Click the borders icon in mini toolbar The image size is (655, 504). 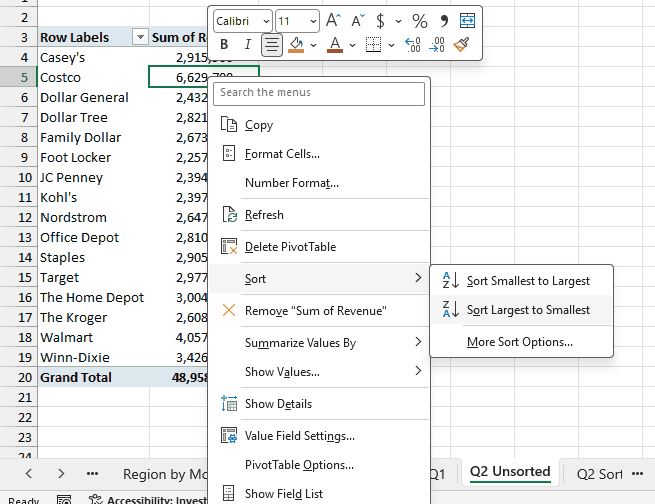[x=373, y=44]
